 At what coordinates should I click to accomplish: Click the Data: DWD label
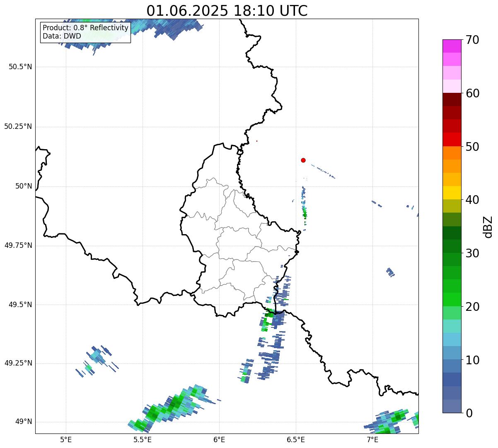[x=62, y=36]
